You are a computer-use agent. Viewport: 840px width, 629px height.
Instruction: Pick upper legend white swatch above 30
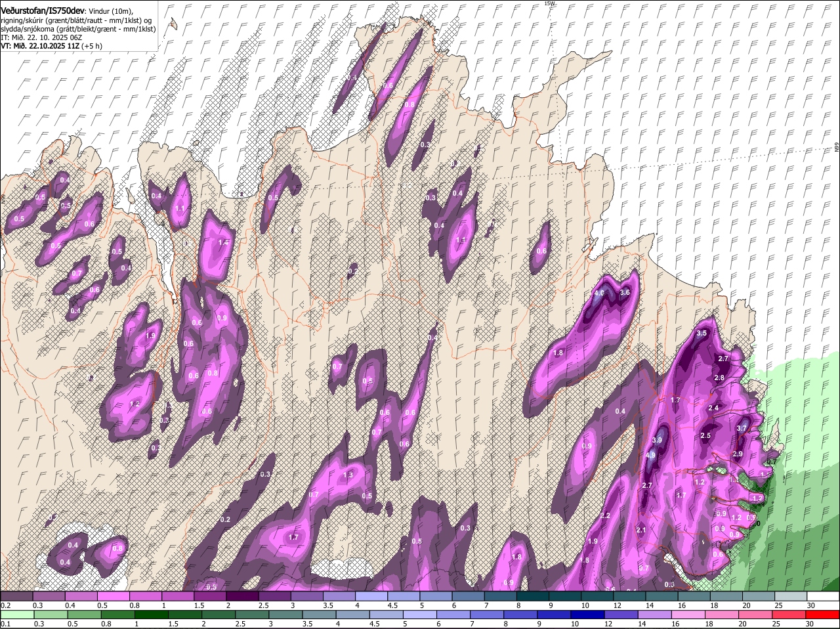click(824, 596)
